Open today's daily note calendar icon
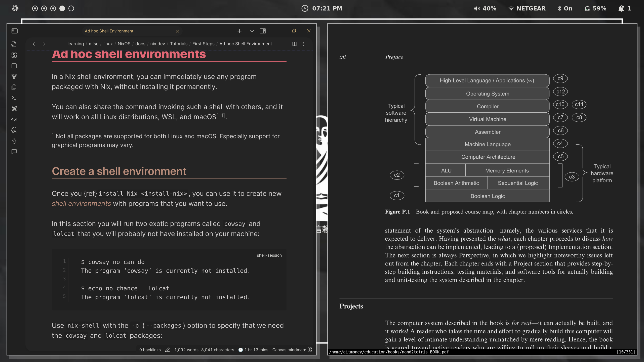Image resolution: width=644 pixels, height=362 pixels. [14, 66]
